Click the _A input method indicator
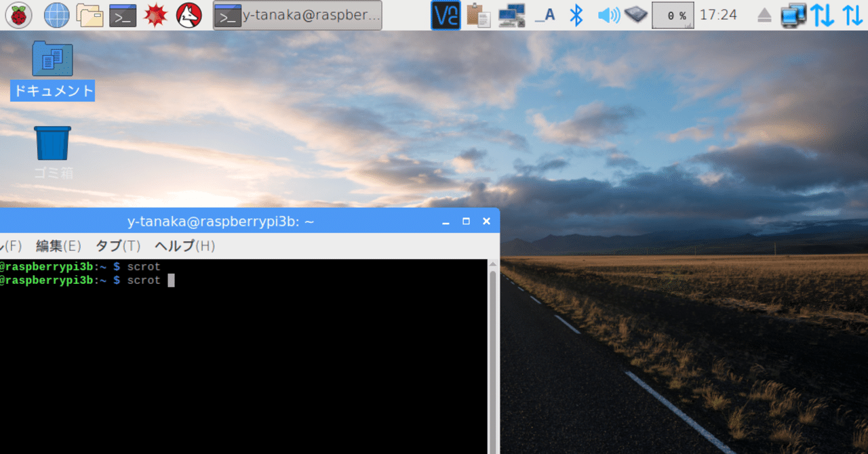The height and width of the screenshot is (454, 868). (x=545, y=15)
